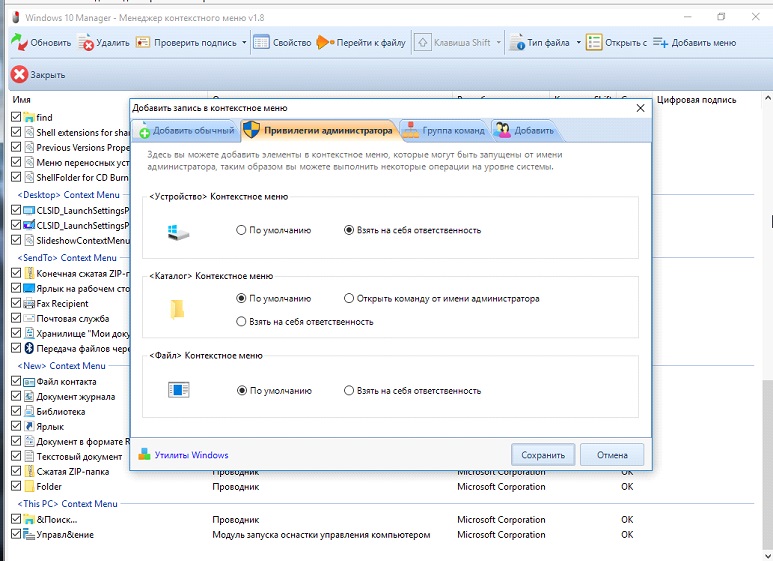Click the Перейти к файлу arrow icon
The height and width of the screenshot is (561, 773).
tap(325, 42)
